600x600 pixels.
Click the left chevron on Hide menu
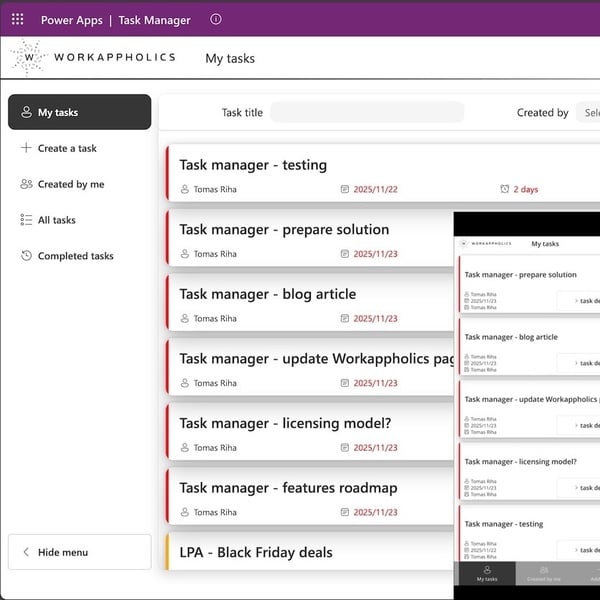tap(26, 552)
